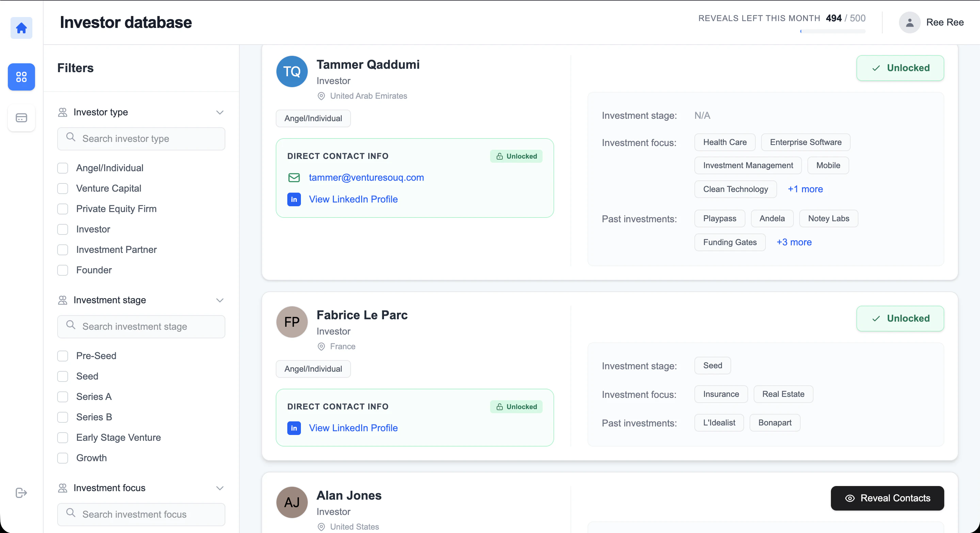Focus the Search investment focus field

[141, 515]
